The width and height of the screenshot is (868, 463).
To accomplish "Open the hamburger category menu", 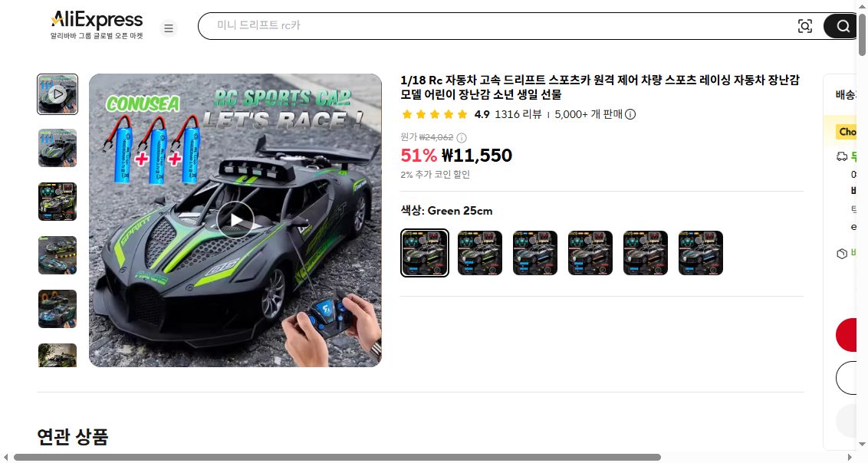I will 169,28.
